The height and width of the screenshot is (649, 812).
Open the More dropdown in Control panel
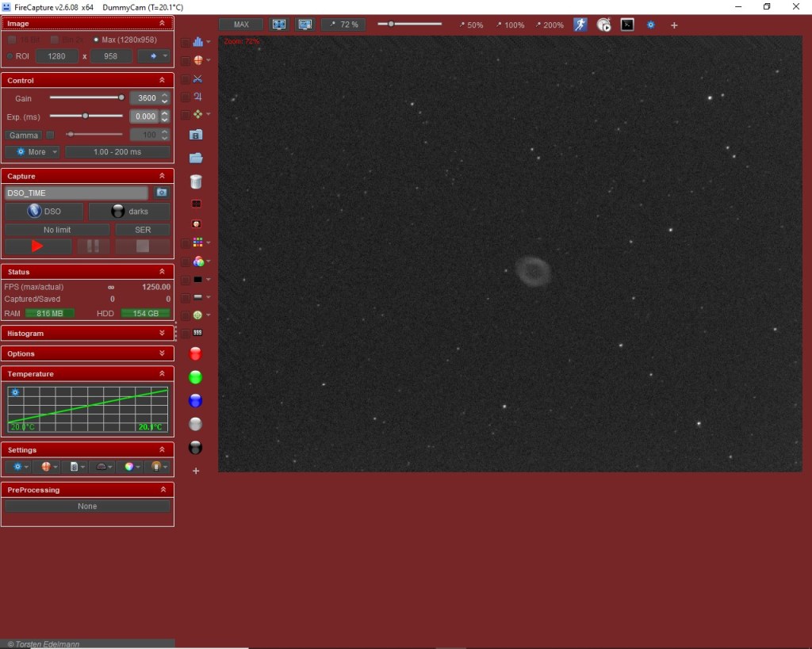(33, 151)
